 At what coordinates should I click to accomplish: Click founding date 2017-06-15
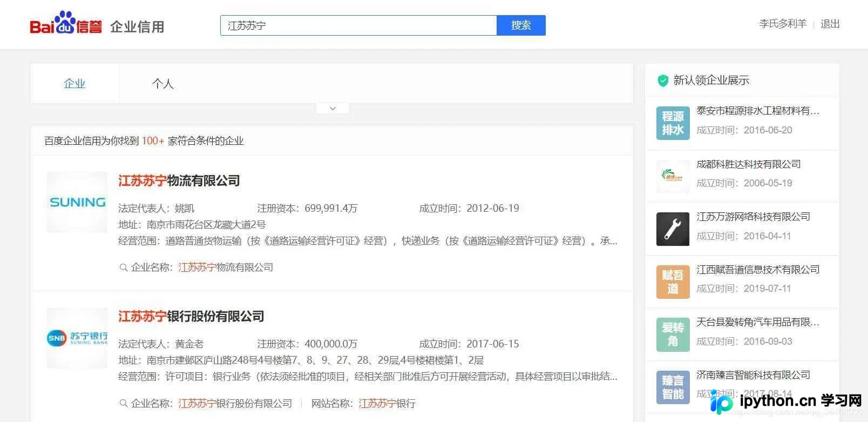[x=493, y=344]
